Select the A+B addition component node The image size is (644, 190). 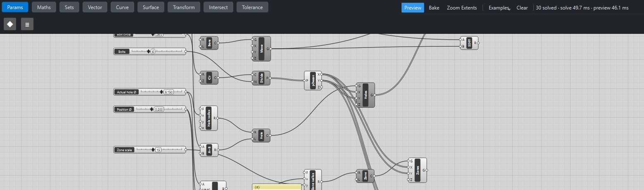click(x=209, y=150)
